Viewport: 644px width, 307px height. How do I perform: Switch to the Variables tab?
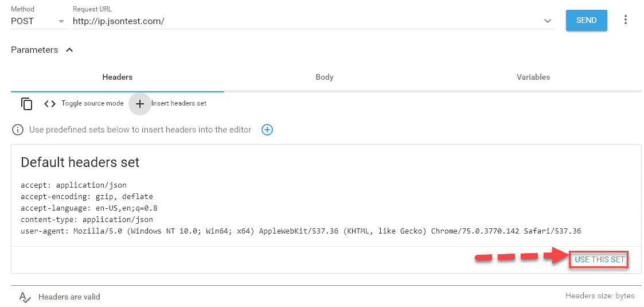[533, 77]
